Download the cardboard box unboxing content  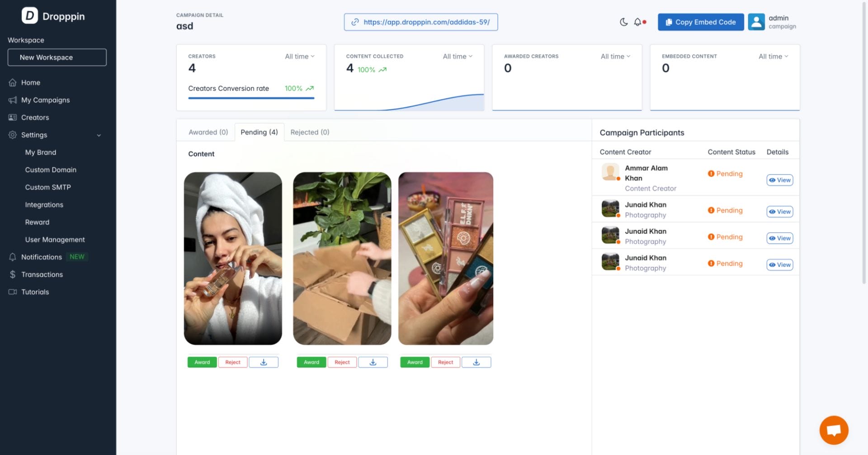(373, 362)
